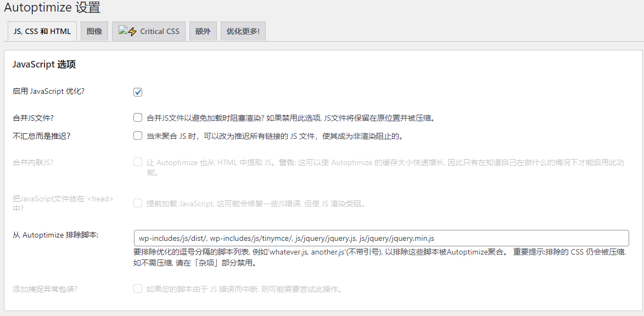644x316 pixels.
Task: Click the 合并JS文件? label
Action: tap(33, 118)
